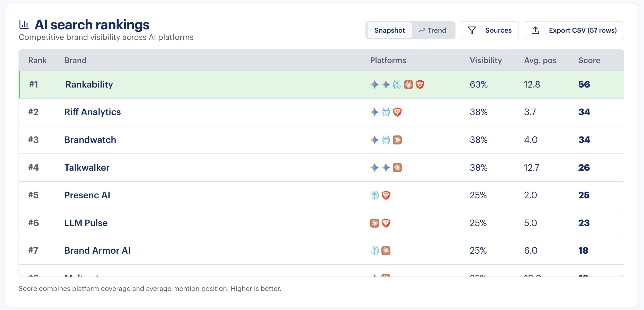Click the Brave icon in Presenc AI row
Image resolution: width=644 pixels, height=310 pixels.
386,195
